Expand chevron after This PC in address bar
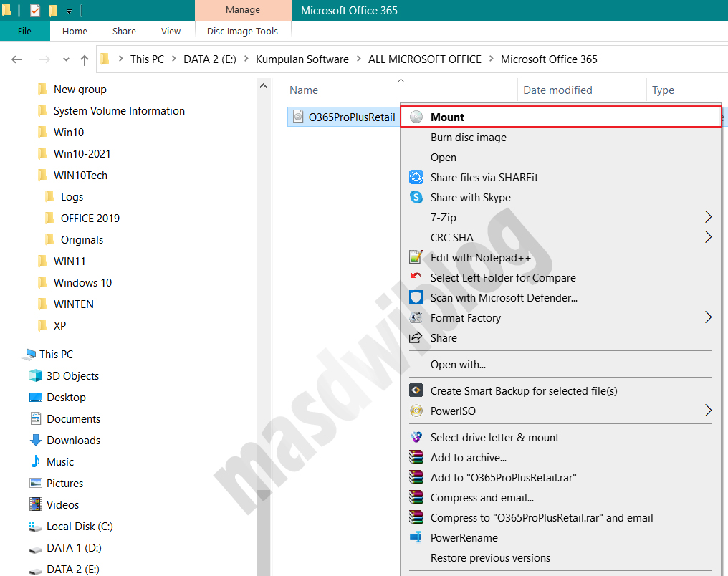 [173, 59]
